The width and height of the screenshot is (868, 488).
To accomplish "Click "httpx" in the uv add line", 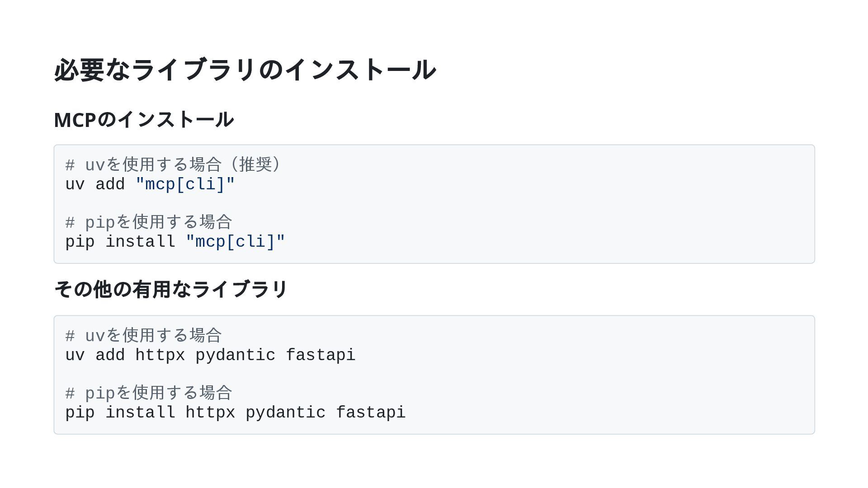I will (160, 355).
